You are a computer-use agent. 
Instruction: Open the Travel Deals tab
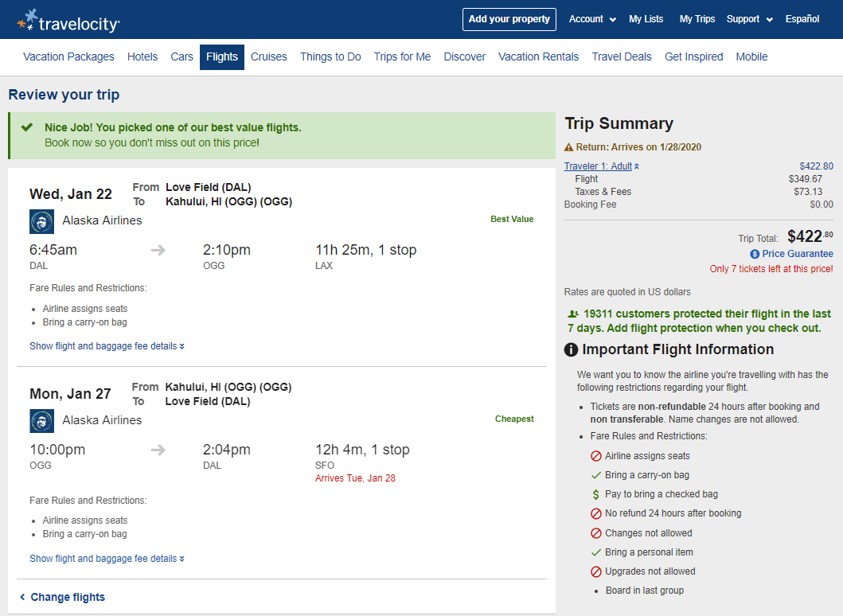(x=622, y=57)
